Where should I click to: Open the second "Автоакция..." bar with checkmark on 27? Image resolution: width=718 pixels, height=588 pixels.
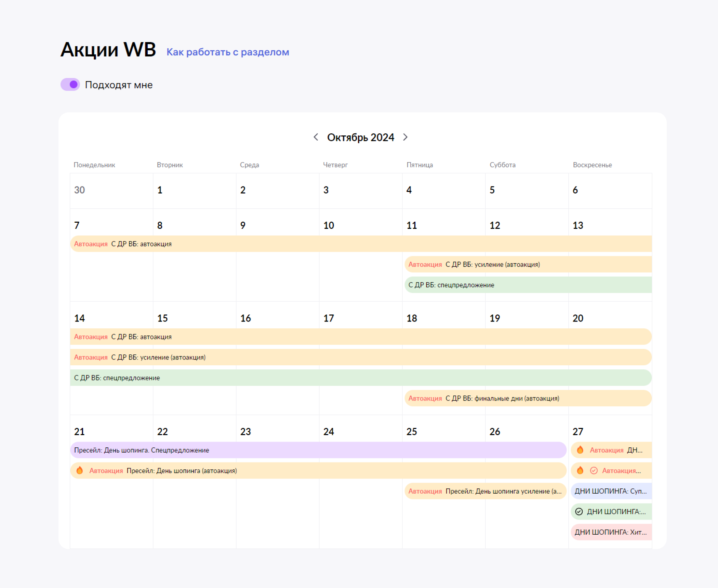[611, 471]
